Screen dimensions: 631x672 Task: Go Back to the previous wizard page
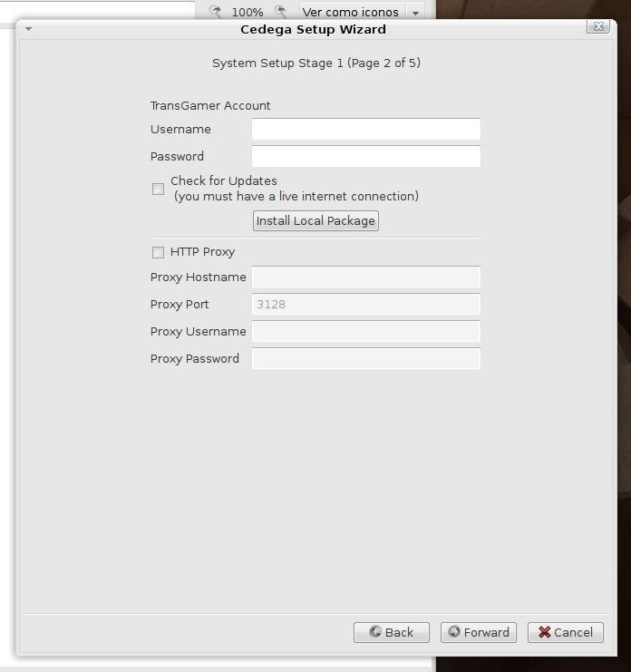[x=392, y=632]
